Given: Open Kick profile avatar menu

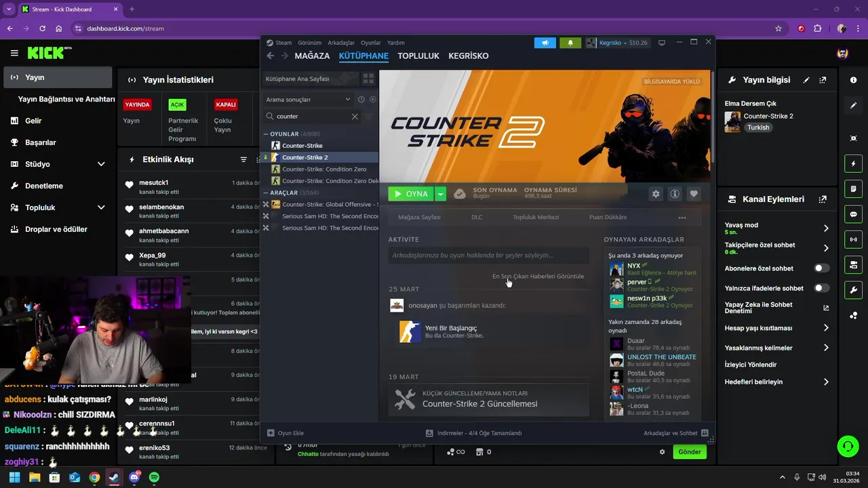Looking at the screenshot, I should [x=843, y=53].
